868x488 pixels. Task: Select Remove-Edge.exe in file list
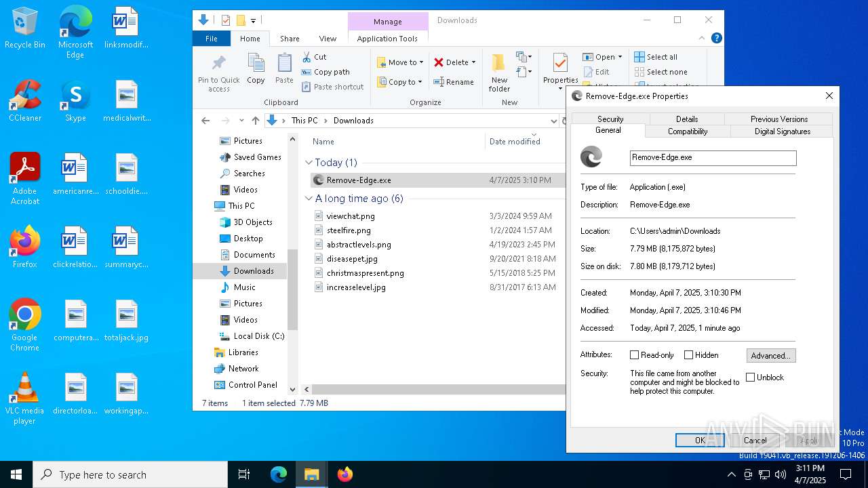pyautogui.click(x=438, y=180)
